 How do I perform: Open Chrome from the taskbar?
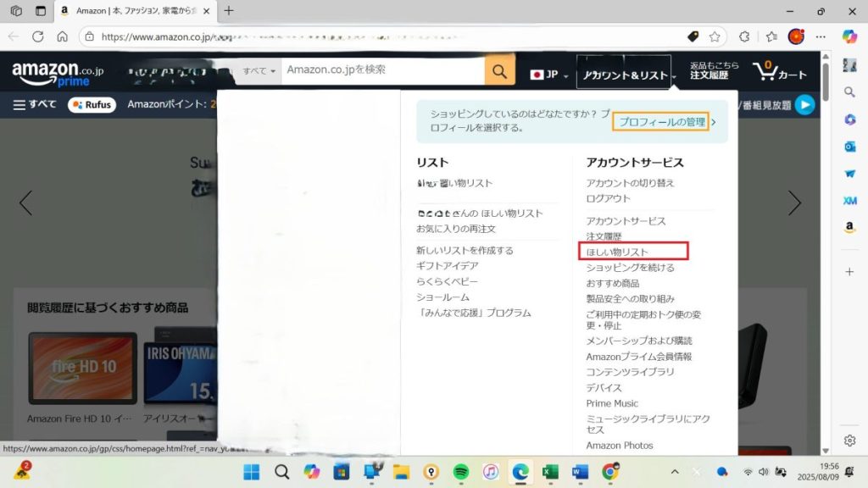(610, 472)
